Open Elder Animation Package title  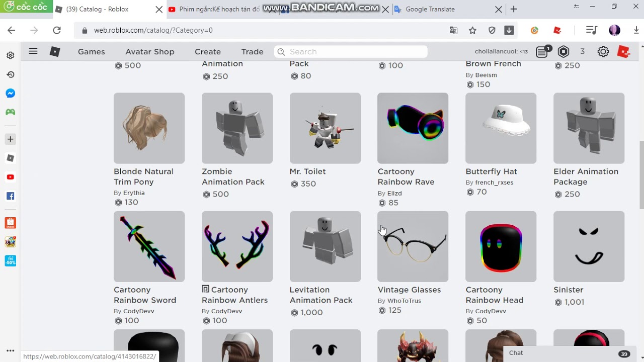tap(586, 176)
